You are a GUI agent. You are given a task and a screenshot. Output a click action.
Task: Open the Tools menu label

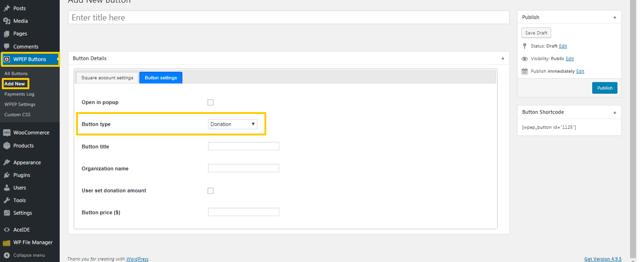click(20, 200)
